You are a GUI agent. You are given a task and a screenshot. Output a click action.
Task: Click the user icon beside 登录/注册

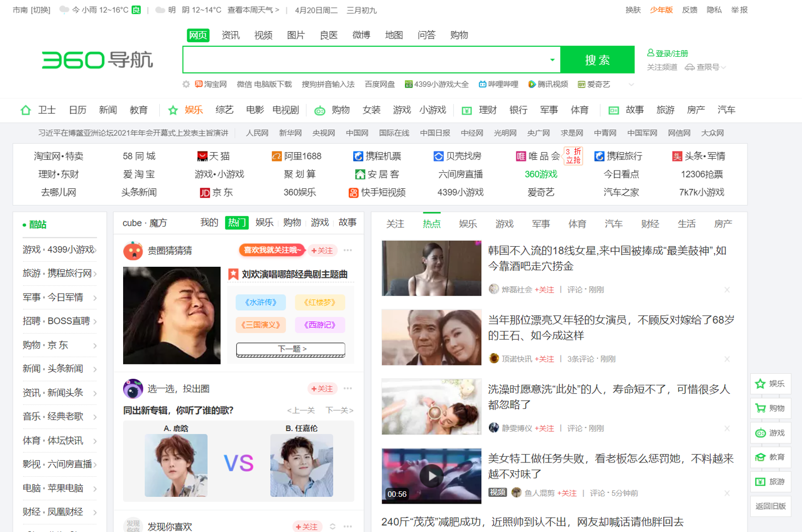coord(651,53)
